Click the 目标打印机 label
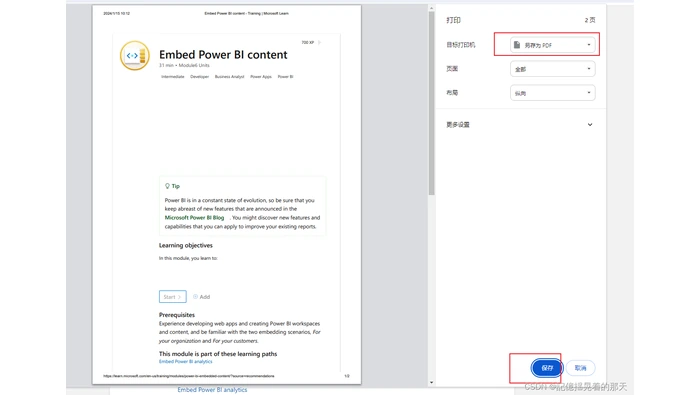700x395 pixels. (x=461, y=45)
